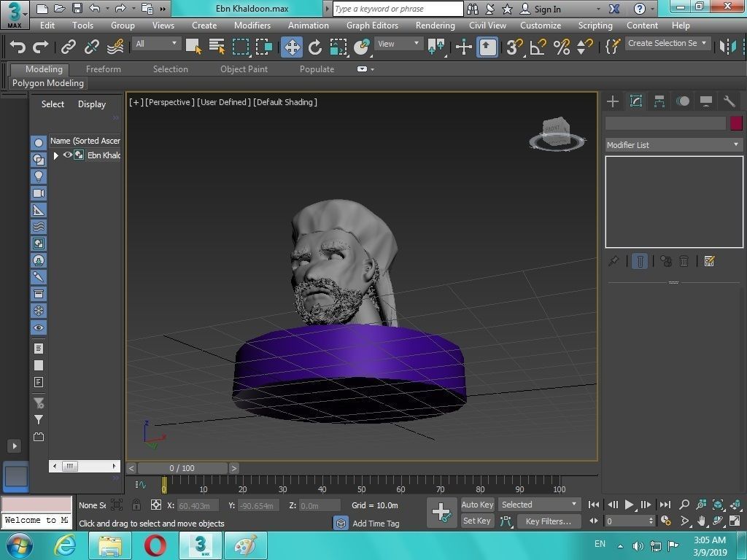Expand the Modifier List dropdown
Viewport: 747px width, 560px height.
(673, 145)
